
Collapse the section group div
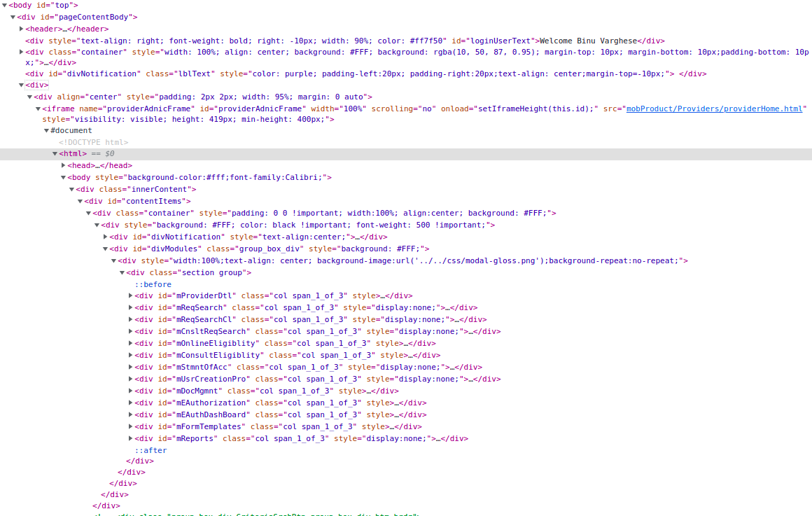tap(122, 272)
